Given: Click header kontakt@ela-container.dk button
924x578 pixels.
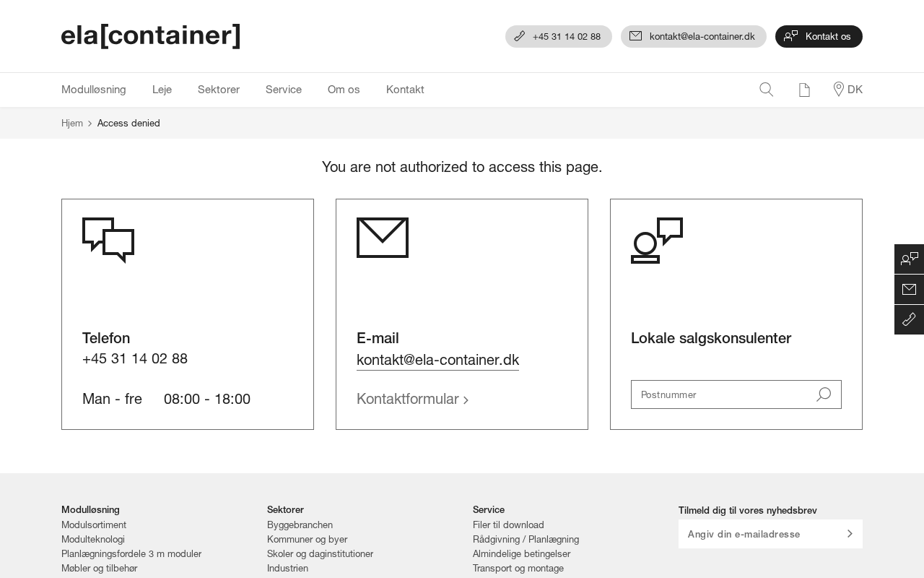Looking at the screenshot, I should click(x=694, y=36).
